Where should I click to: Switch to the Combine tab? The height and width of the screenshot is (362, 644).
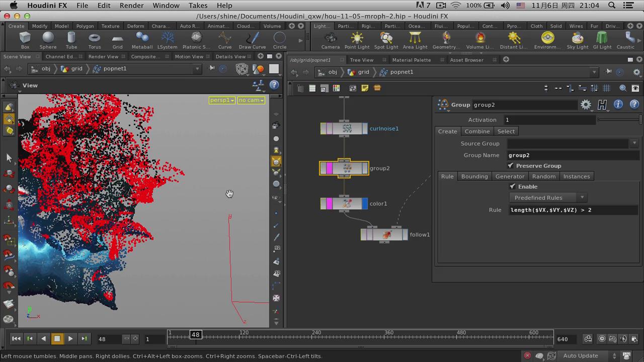click(x=477, y=131)
